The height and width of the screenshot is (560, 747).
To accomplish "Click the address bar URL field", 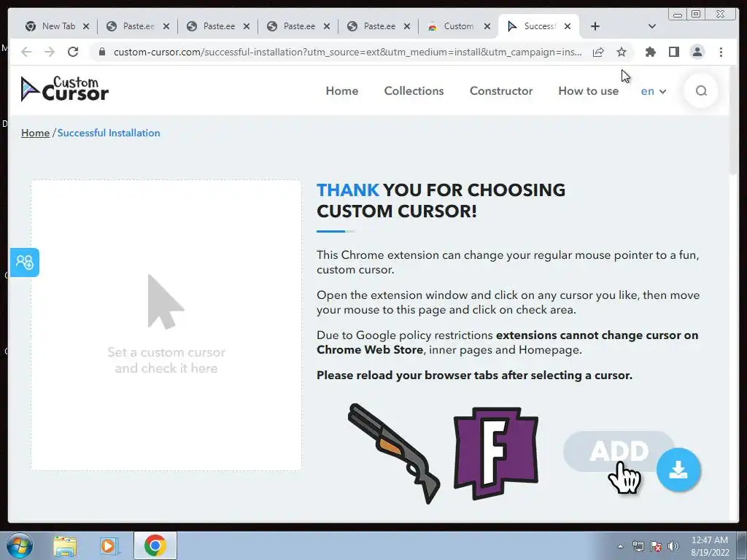I will (347, 52).
